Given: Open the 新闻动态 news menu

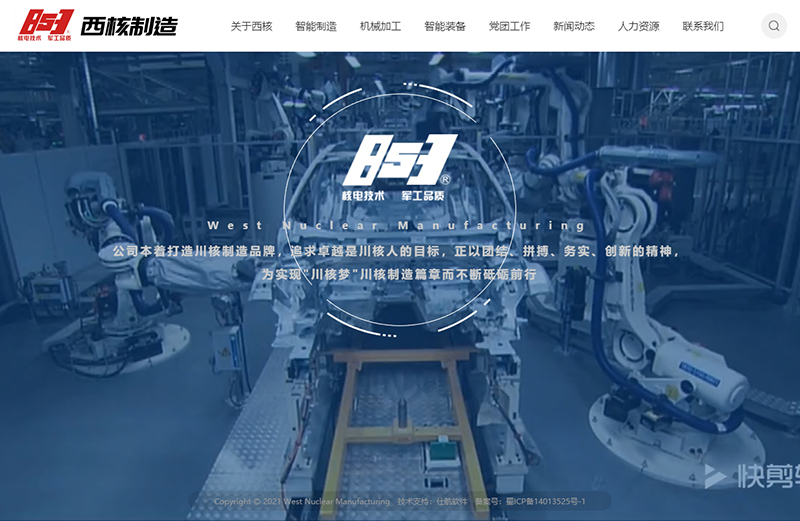Looking at the screenshot, I should [x=574, y=26].
